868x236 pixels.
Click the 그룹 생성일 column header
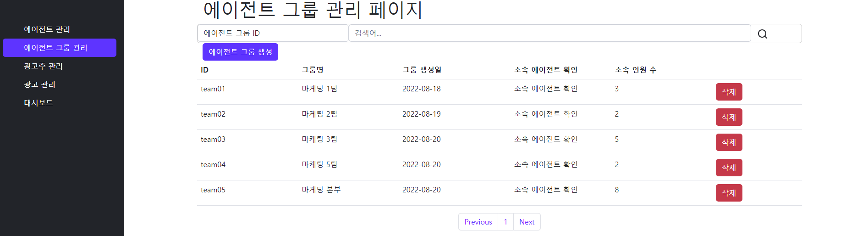pos(422,70)
